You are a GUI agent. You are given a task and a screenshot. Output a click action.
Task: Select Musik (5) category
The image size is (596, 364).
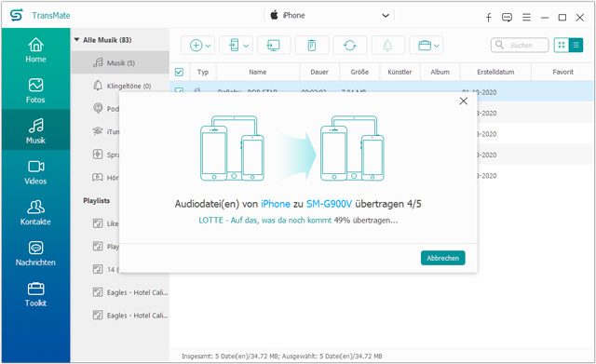click(120, 62)
